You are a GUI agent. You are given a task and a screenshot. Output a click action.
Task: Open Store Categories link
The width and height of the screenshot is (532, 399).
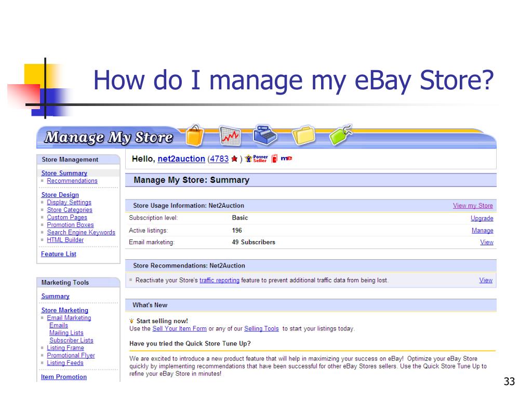pyautogui.click(x=70, y=210)
